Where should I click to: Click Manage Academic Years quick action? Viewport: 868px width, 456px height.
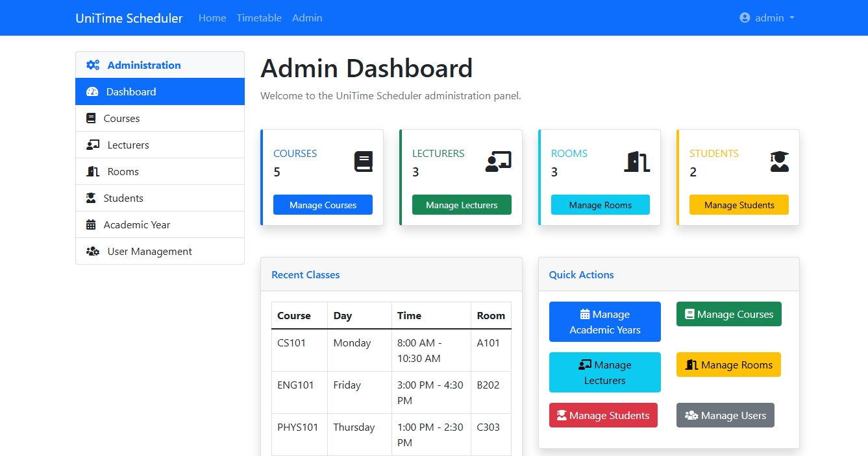point(604,322)
